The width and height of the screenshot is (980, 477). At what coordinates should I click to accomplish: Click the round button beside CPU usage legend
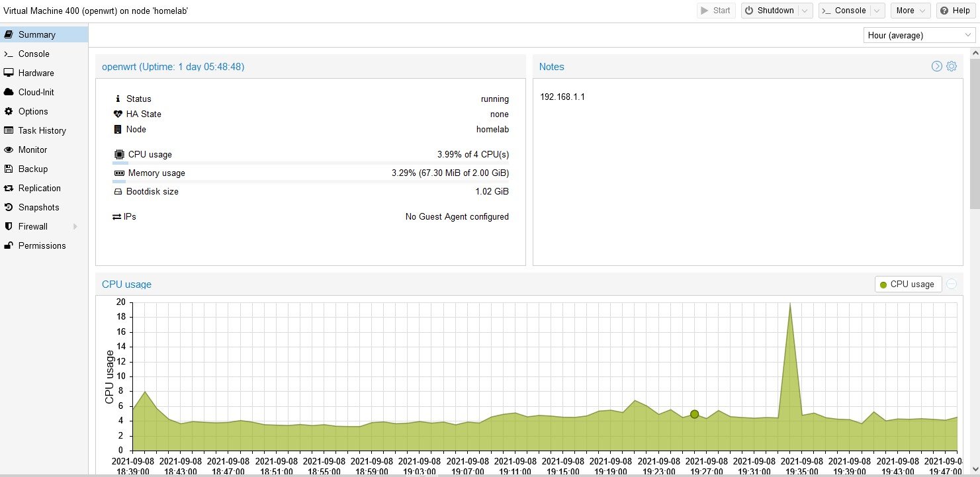point(952,284)
